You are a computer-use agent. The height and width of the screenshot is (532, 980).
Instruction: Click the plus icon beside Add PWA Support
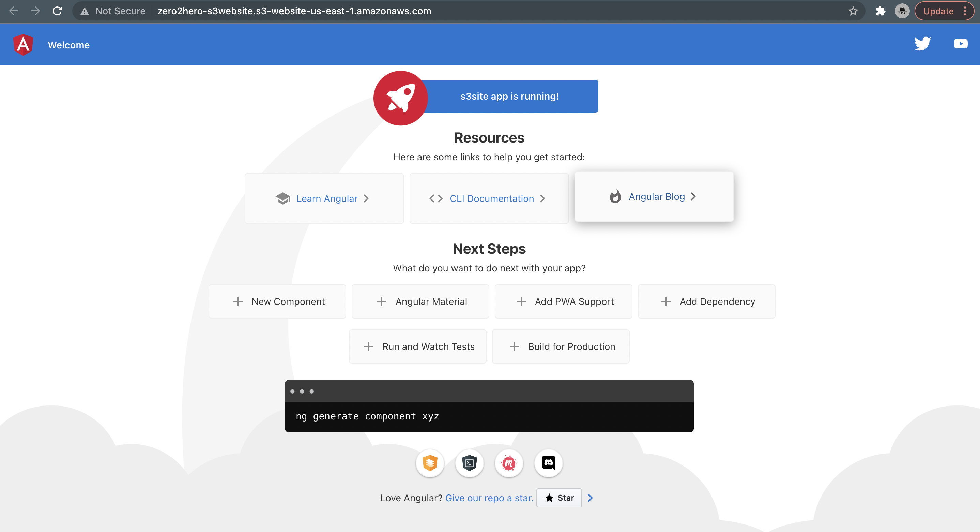click(x=521, y=301)
